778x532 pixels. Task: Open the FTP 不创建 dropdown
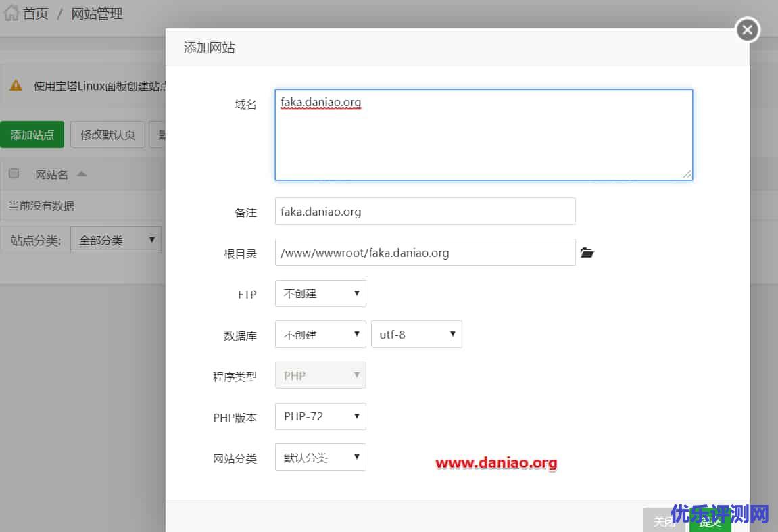point(320,294)
